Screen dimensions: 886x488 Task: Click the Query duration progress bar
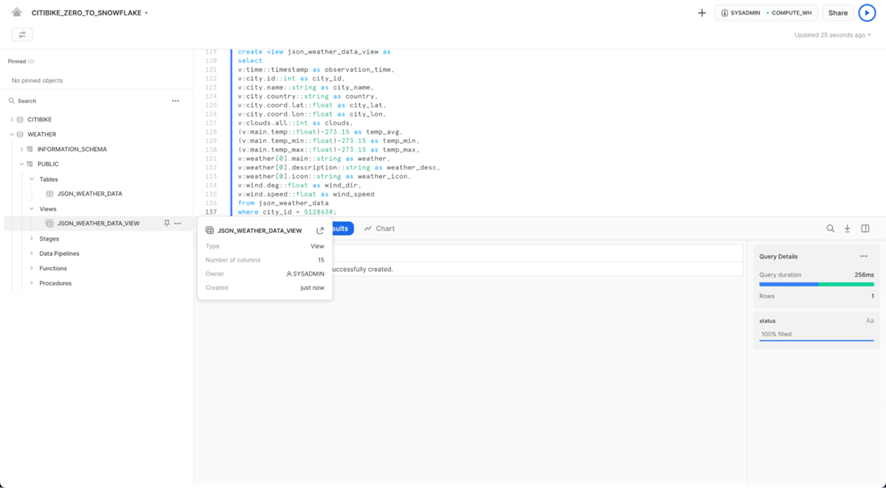point(816,284)
